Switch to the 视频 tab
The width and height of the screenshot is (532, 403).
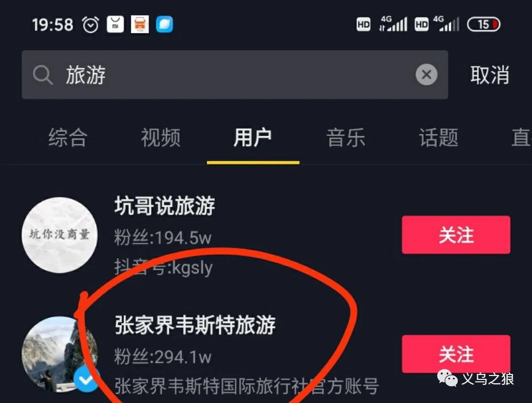coord(161,137)
